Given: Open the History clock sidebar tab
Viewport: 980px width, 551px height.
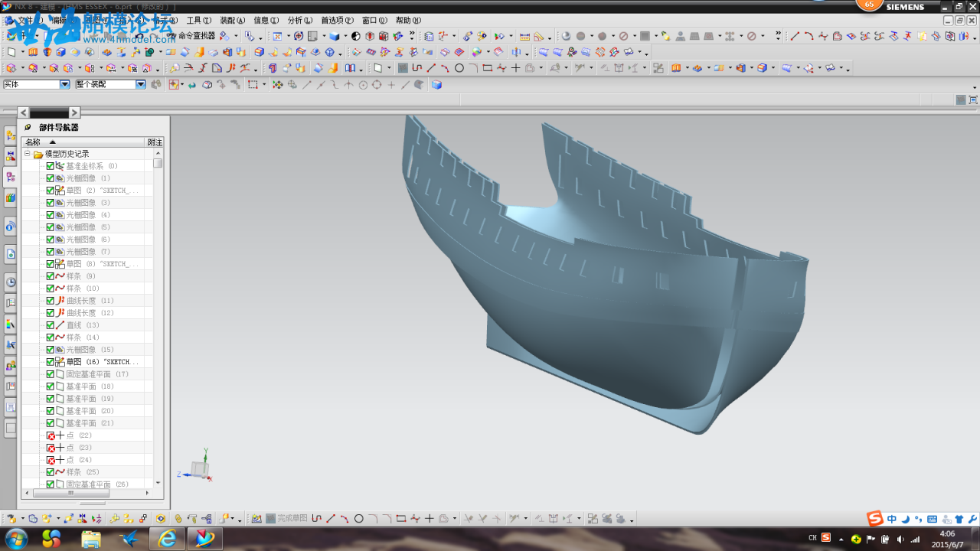Looking at the screenshot, I should 11,282.
